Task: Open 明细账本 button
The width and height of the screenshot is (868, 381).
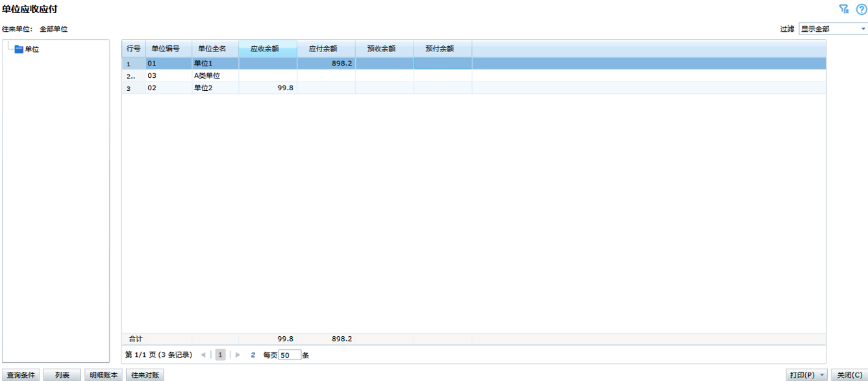Action: [104, 375]
